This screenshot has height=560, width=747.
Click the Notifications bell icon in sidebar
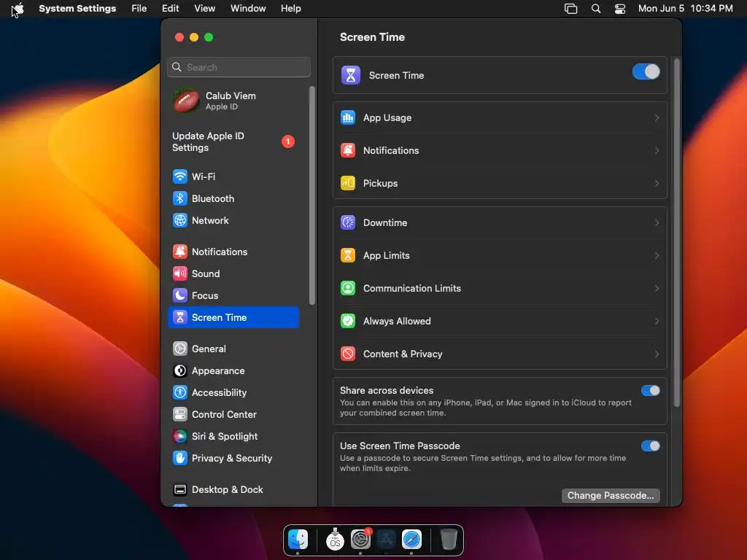179,252
